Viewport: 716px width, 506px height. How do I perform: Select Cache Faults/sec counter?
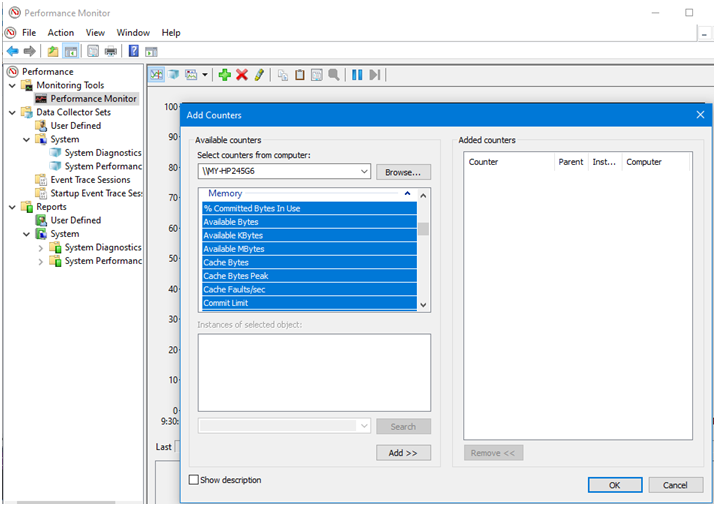(x=309, y=290)
